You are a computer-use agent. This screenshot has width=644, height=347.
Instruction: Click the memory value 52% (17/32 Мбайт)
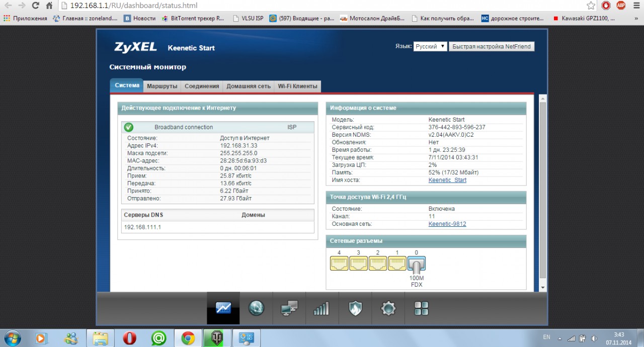click(453, 172)
